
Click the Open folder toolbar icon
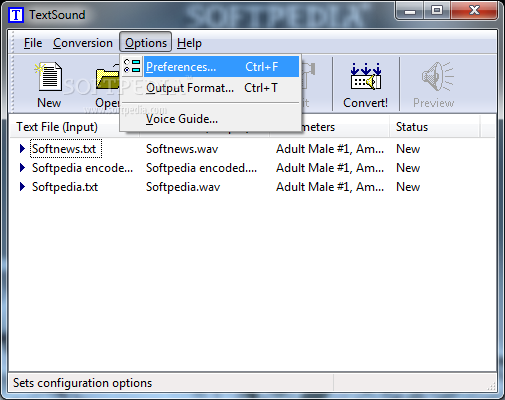[107, 78]
